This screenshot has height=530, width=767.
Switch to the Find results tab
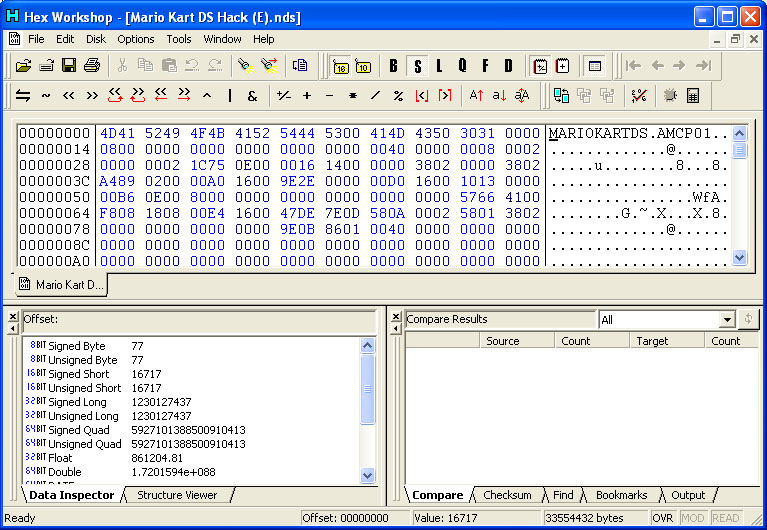(563, 495)
